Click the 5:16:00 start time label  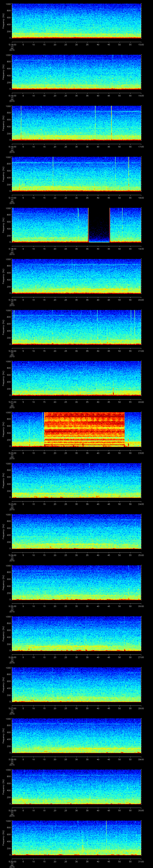(x=12, y=147)
